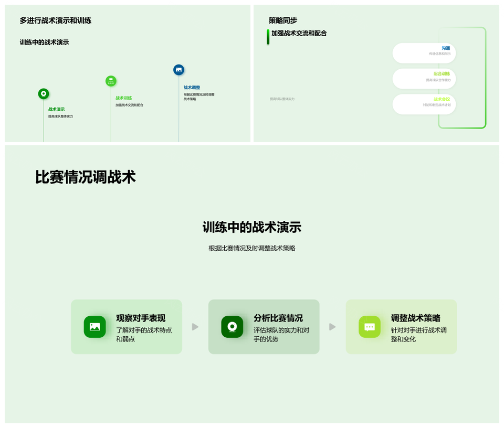Click the blue picture icon above 战术调整
This screenshot has height=428, width=504.
(178, 70)
